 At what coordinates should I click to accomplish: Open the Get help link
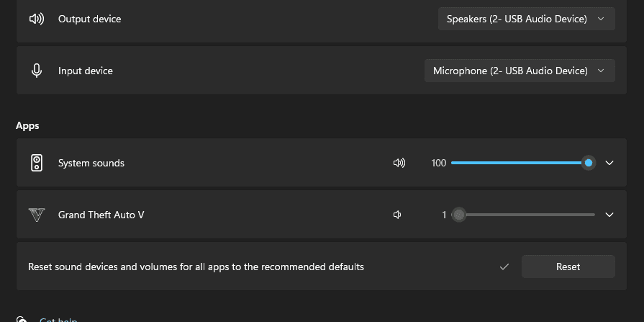click(x=58, y=319)
